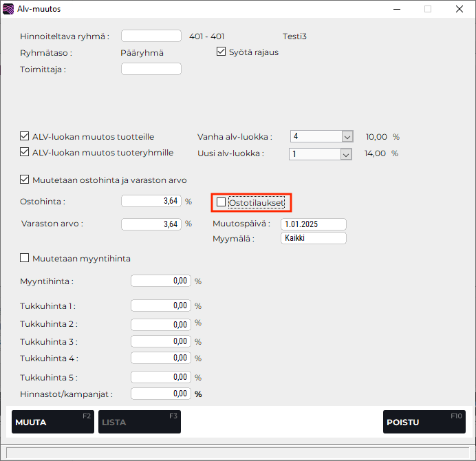Click the Alv-muutos app icon in title bar
The height and width of the screenshot is (461, 476).
(x=9, y=10)
